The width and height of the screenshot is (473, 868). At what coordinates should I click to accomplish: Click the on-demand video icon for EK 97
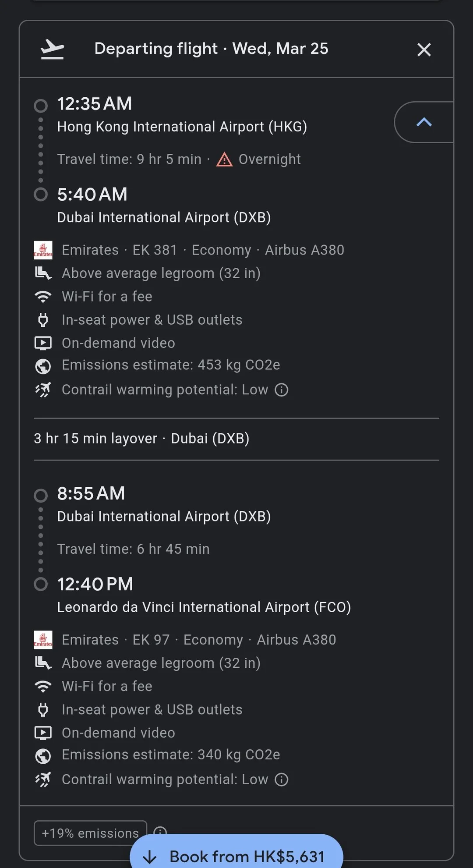(x=43, y=733)
